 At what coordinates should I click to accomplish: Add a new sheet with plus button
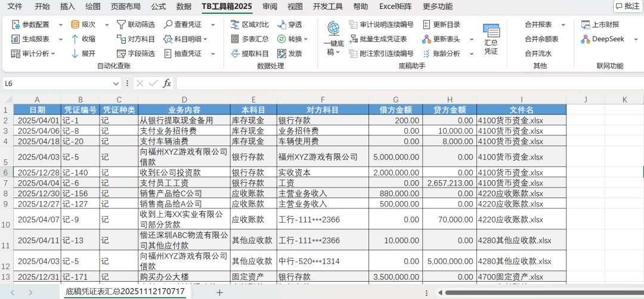219,292
